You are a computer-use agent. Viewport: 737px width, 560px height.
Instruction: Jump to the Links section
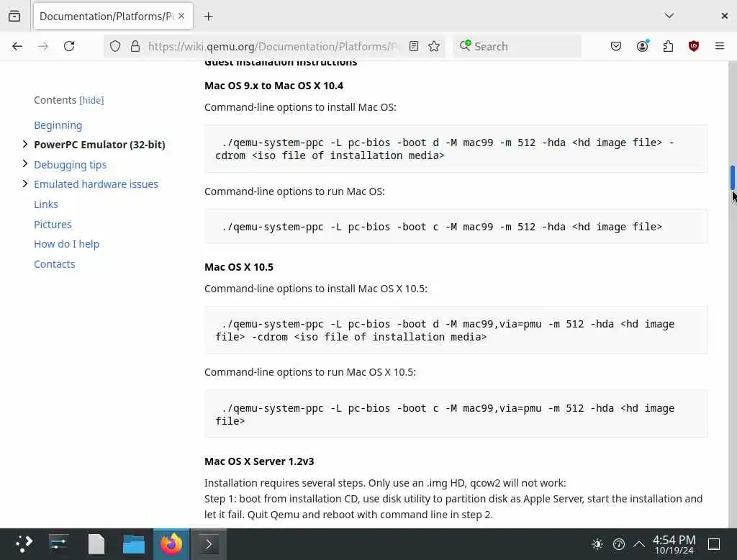click(45, 204)
